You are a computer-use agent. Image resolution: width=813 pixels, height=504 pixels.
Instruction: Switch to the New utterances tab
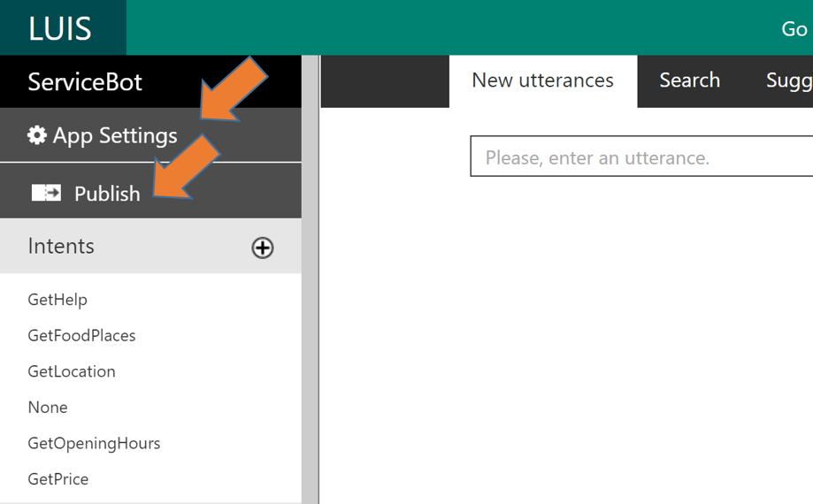coord(543,81)
